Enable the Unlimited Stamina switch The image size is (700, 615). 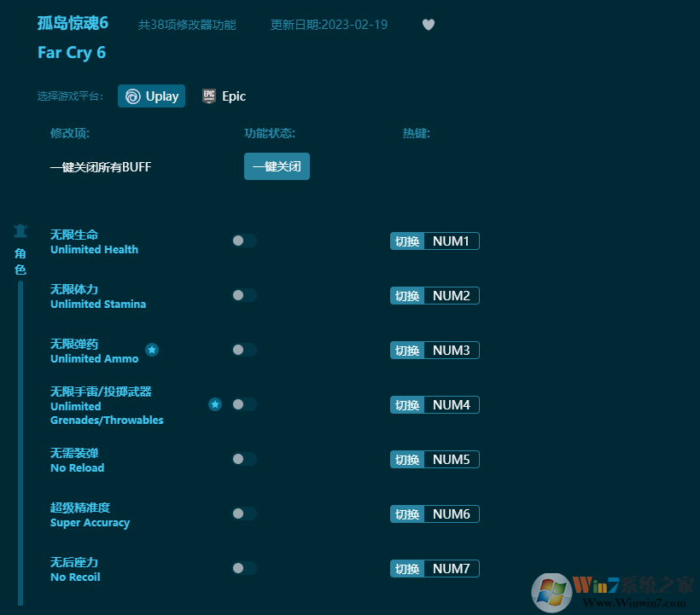tap(244, 295)
